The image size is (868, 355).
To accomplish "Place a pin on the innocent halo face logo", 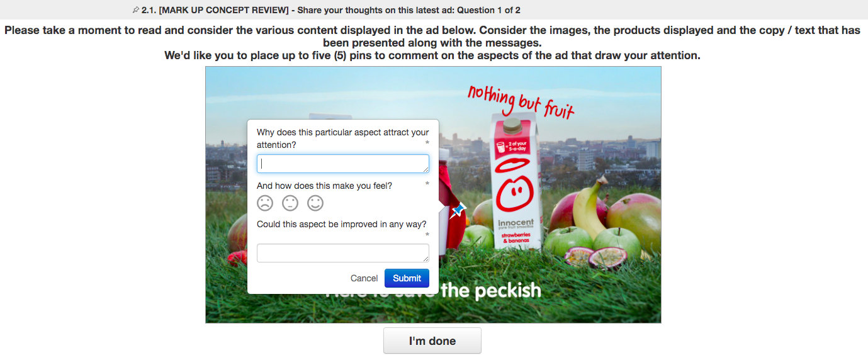I will coord(515,184).
